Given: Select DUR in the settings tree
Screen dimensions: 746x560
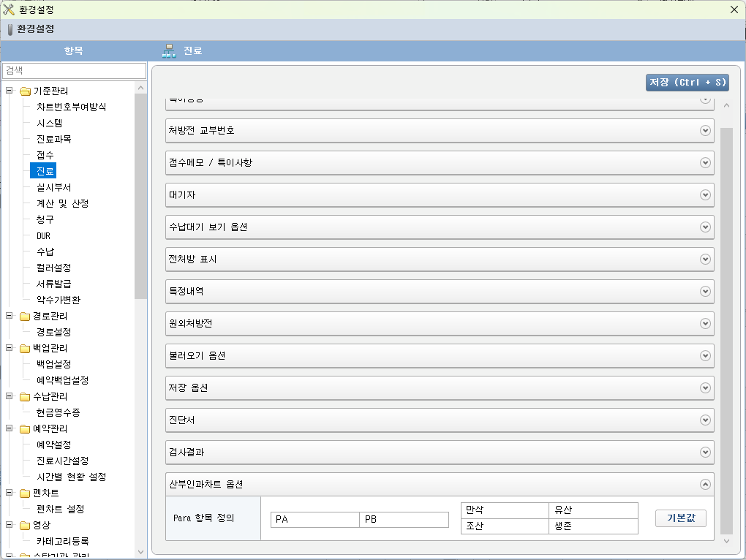Looking at the screenshot, I should coord(43,236).
